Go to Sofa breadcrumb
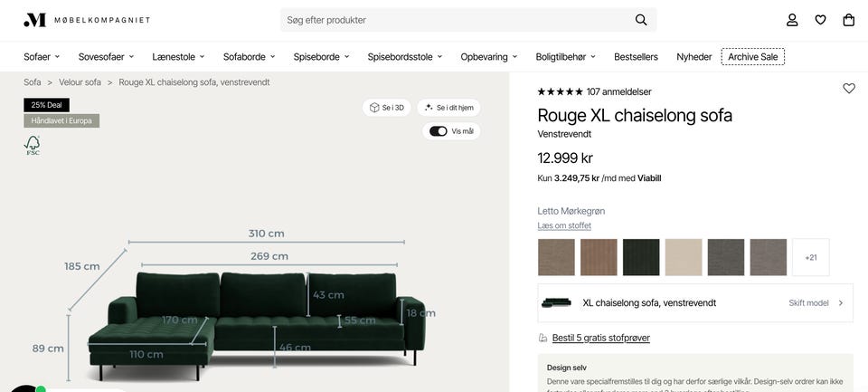 (x=33, y=82)
